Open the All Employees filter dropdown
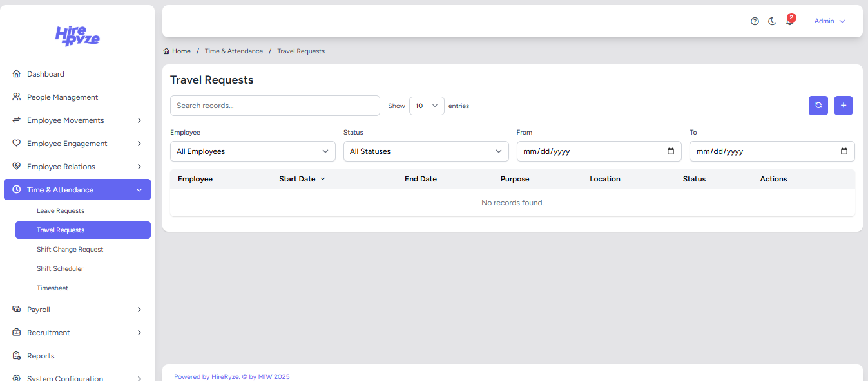 point(253,151)
